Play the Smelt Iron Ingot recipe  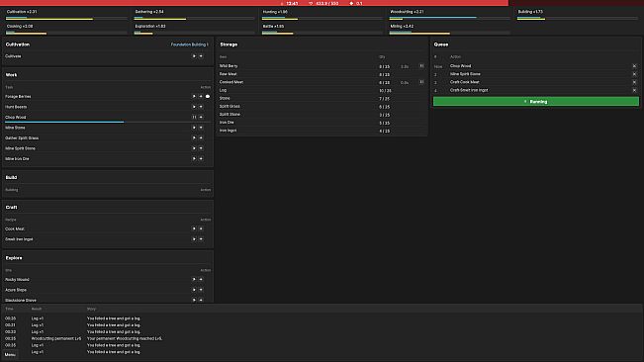[194, 239]
